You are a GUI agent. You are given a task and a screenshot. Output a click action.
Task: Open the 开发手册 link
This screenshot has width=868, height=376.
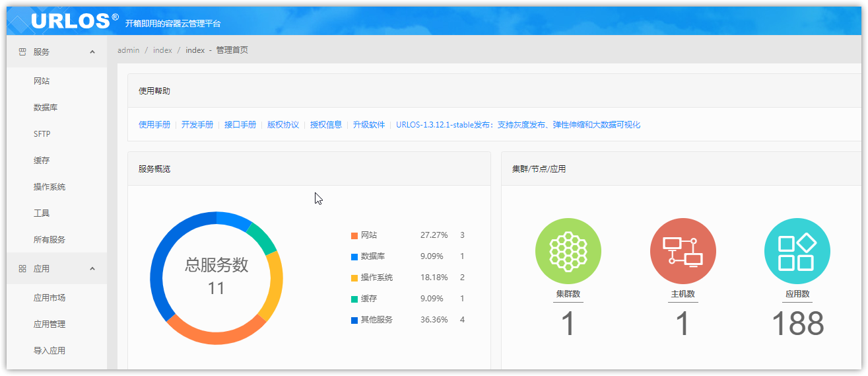click(197, 125)
